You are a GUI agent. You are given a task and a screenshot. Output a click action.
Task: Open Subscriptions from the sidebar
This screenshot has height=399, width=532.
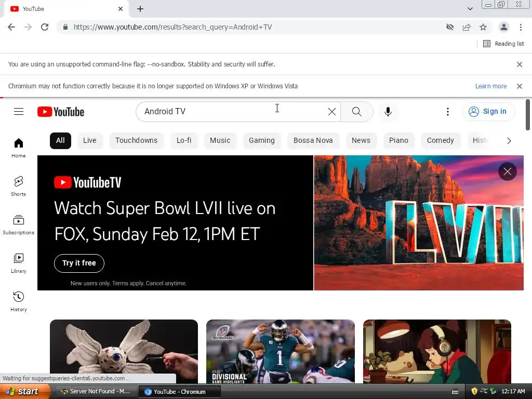click(x=19, y=224)
